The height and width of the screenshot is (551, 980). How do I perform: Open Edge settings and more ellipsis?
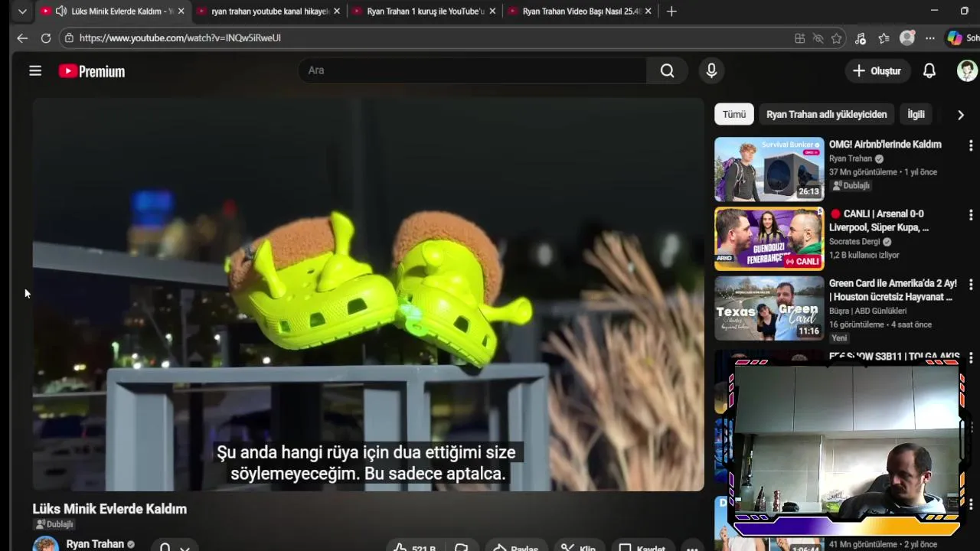929,38
